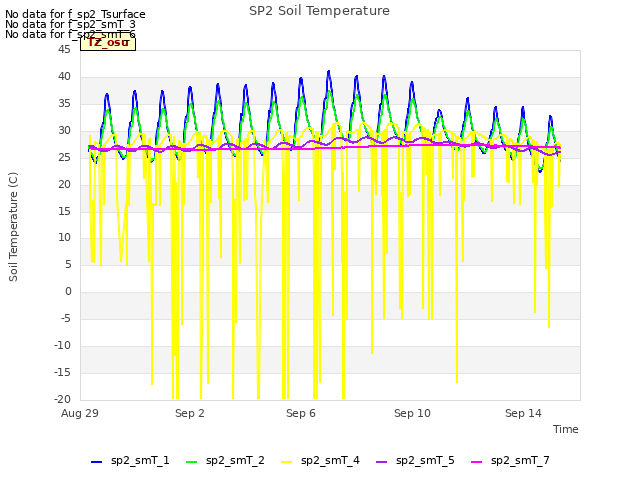640x480 pixels.
Task: Click the 'No data for f_sp2_smT_6' message
Action: (x=70, y=35)
